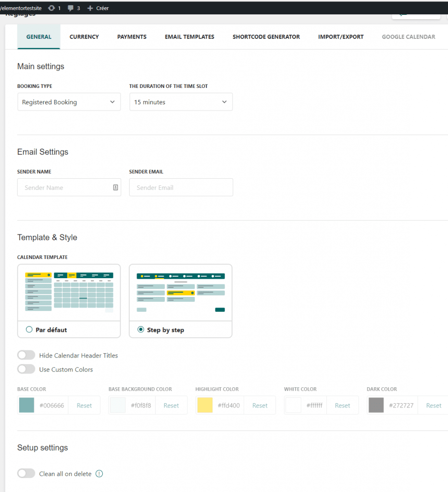Turn on Clean all on delete
The height and width of the screenshot is (492, 448).
[26, 474]
